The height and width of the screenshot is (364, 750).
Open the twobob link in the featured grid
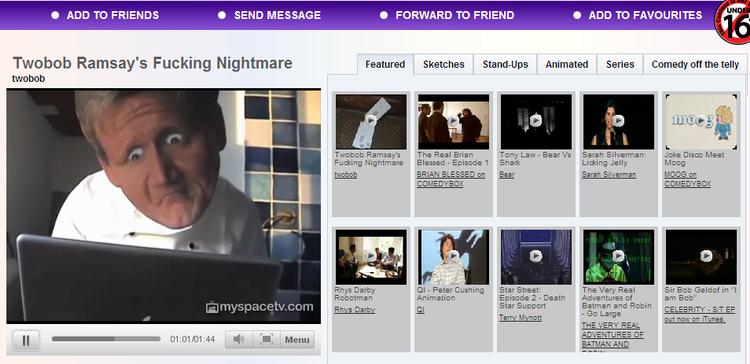345,175
